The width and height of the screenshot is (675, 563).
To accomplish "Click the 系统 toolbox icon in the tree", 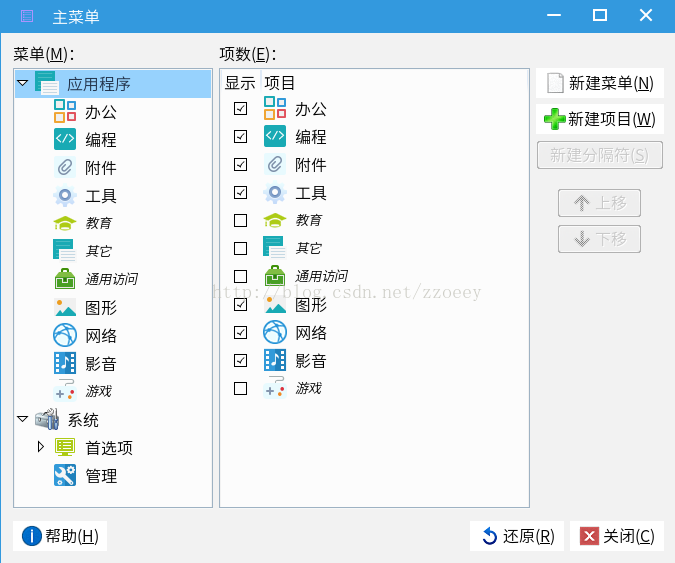I will [x=47, y=419].
